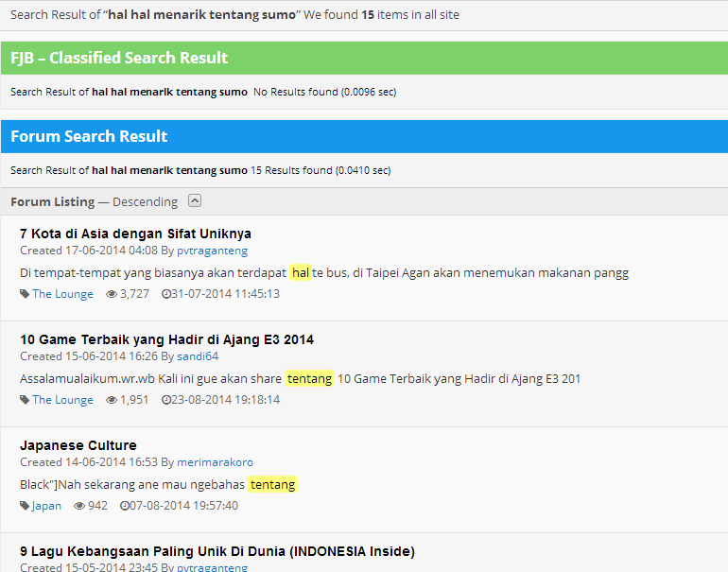Click eye views icon next to 1,951
The height and width of the screenshot is (572, 728).
tap(112, 400)
